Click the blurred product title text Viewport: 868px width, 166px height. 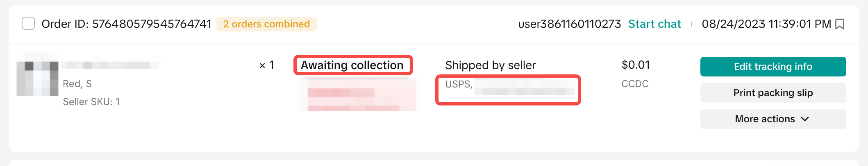tap(110, 65)
